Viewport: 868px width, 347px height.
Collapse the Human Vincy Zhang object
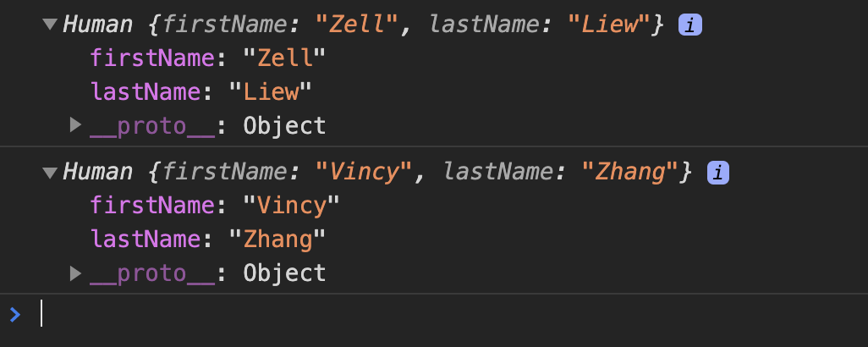click(x=50, y=173)
